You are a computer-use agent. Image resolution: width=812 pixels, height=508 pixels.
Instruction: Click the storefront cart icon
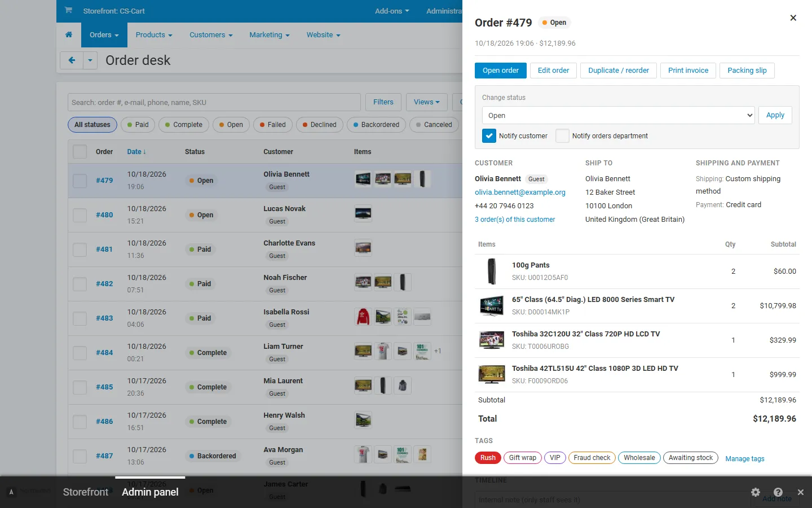[68, 11]
